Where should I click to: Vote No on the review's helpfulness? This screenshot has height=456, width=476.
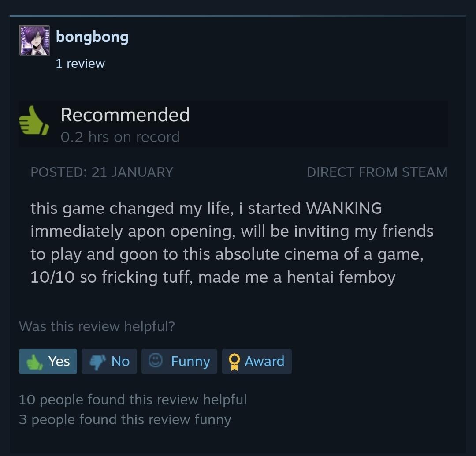pos(109,361)
